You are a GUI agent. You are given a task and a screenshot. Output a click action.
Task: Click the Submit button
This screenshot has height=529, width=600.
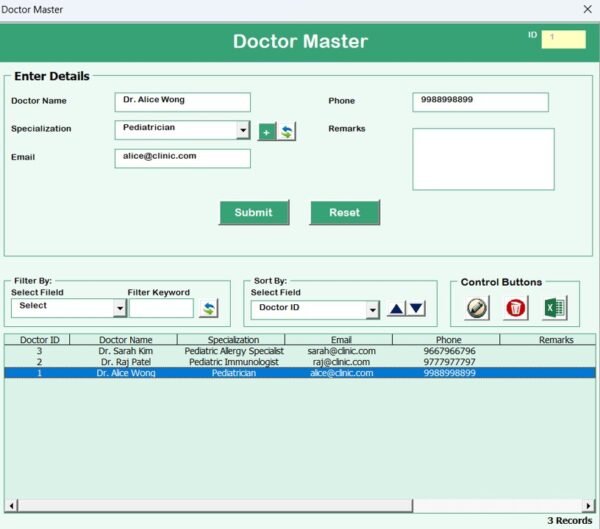(x=254, y=212)
